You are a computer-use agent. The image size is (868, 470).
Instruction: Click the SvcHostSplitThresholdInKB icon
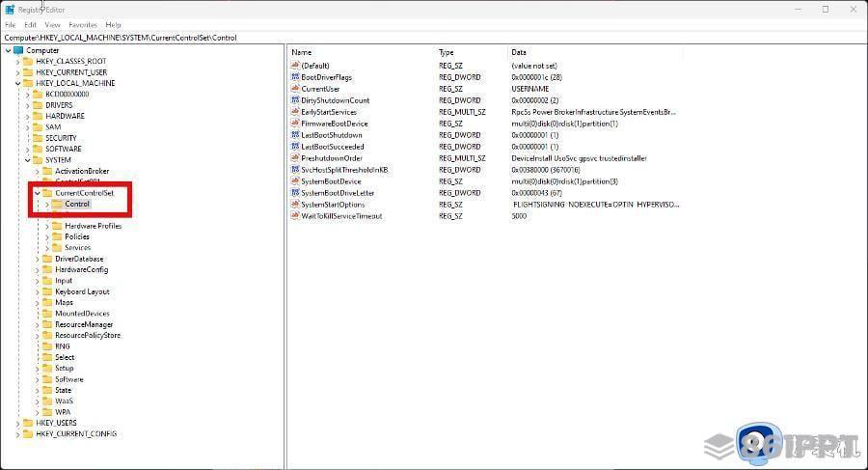pos(295,170)
